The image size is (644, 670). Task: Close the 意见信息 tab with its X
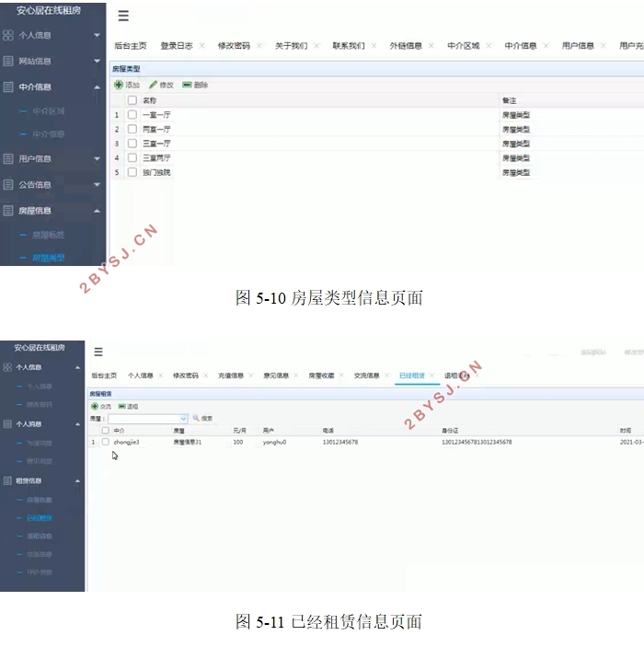pos(296,375)
